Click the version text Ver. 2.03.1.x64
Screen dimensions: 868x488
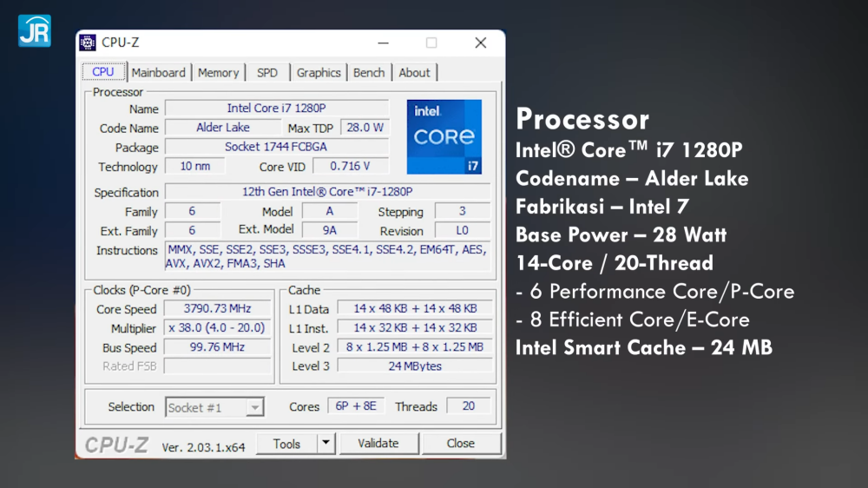click(203, 447)
